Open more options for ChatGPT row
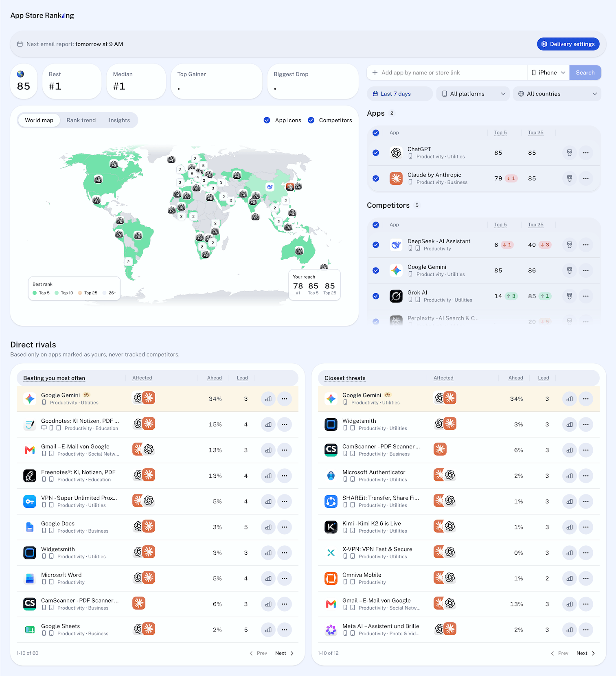This screenshot has height=676, width=616. click(585, 153)
